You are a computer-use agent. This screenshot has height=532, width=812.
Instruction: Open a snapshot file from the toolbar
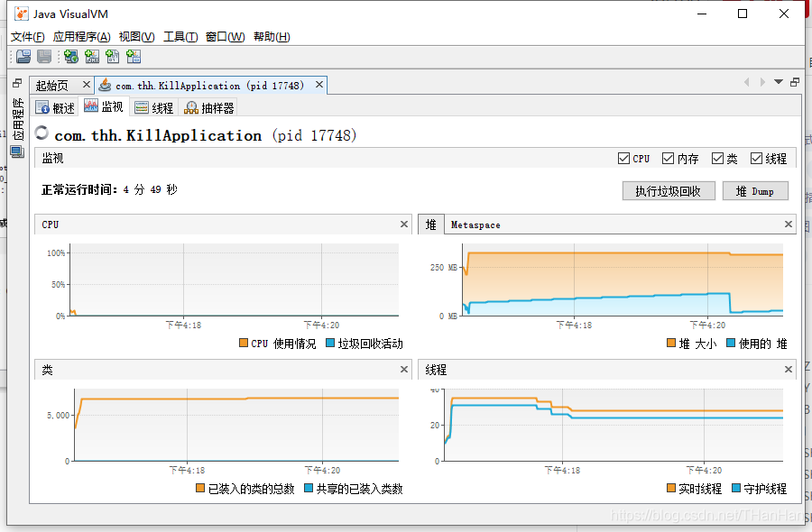click(x=23, y=57)
